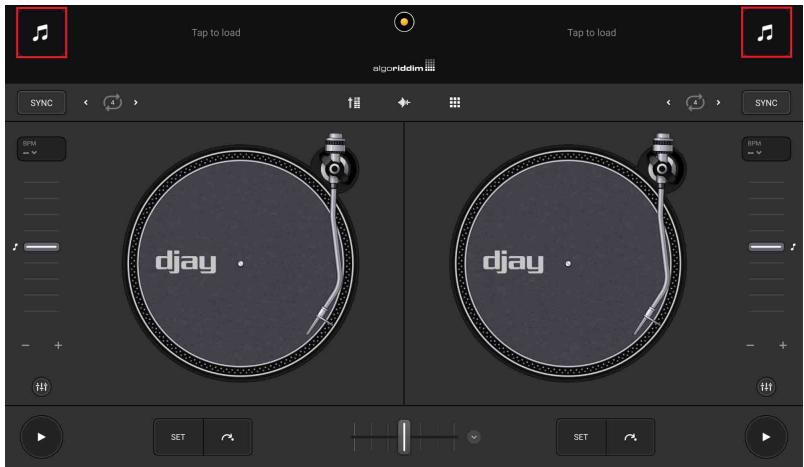The image size is (804, 467).
Task: Click SET cue on right deck
Action: [581, 437]
